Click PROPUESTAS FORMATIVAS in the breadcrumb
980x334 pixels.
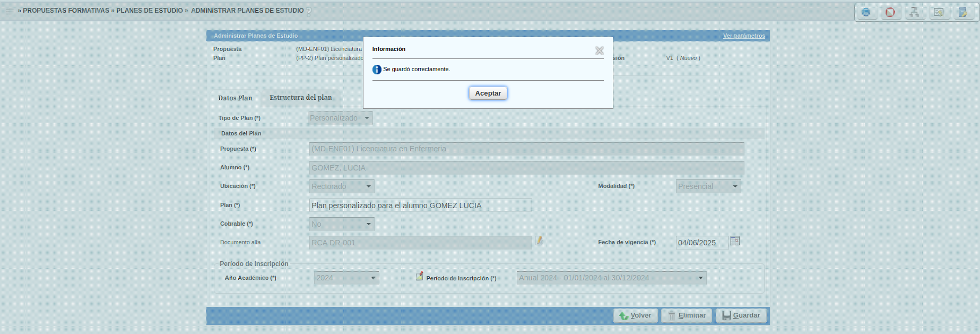click(x=66, y=11)
